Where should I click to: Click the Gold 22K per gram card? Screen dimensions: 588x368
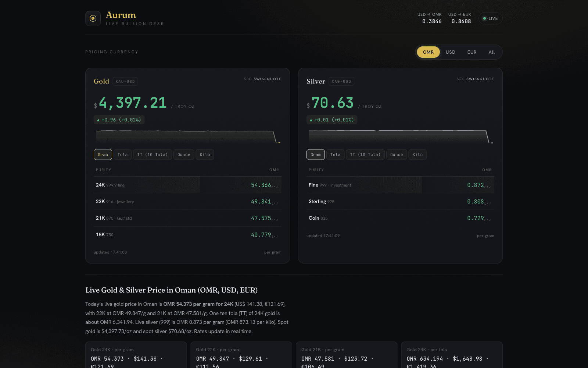pos(241,355)
